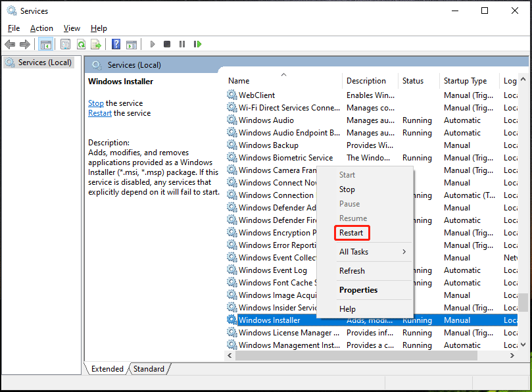Click the Pause Service toolbar icon

pos(182,44)
